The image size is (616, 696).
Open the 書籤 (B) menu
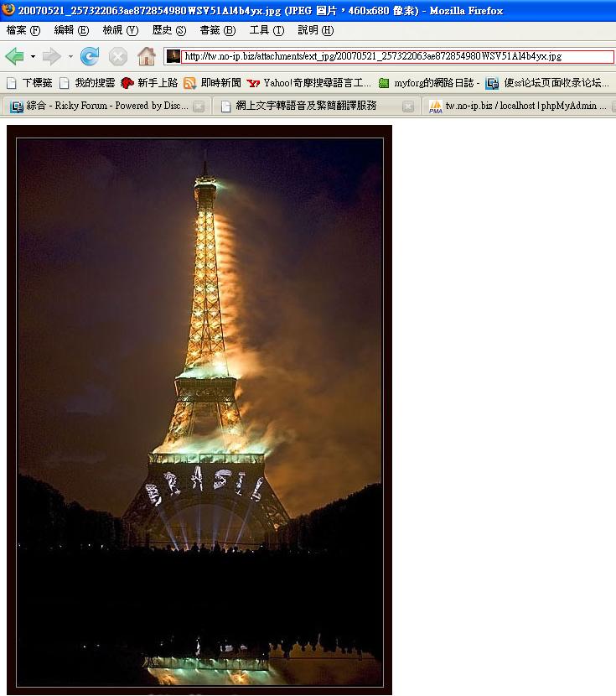point(217,30)
